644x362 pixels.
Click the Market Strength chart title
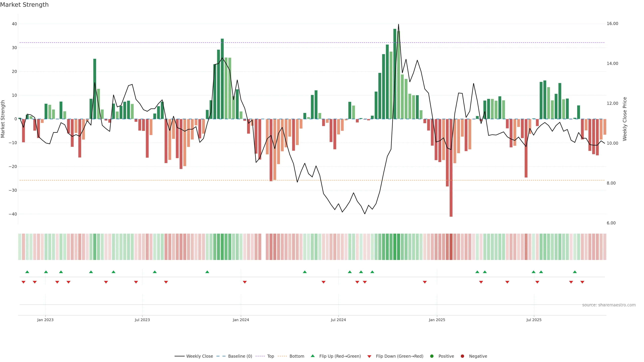[24, 5]
